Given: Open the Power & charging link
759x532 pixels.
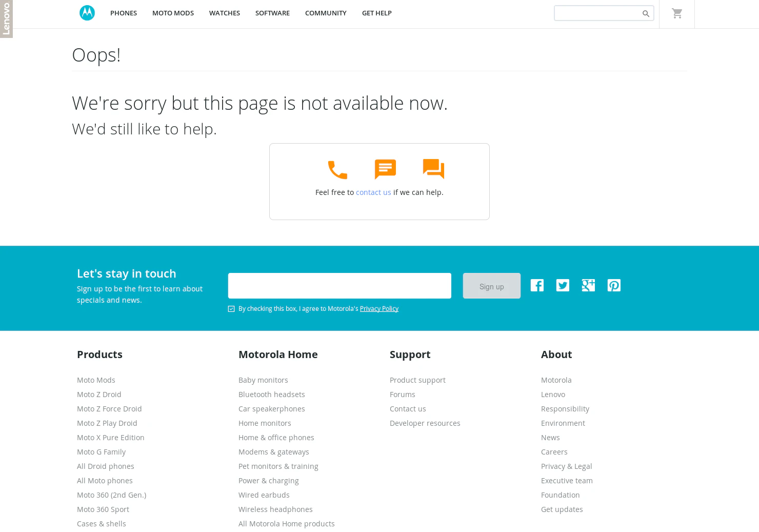Looking at the screenshot, I should (269, 481).
